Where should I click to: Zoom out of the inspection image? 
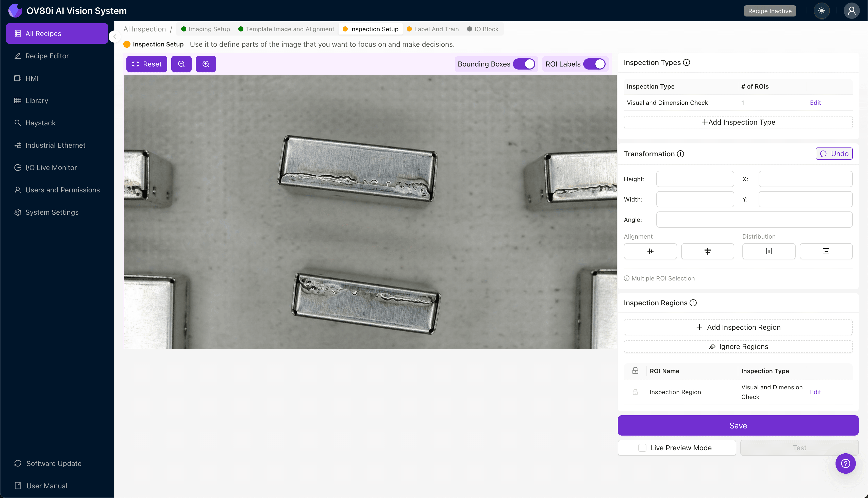point(181,64)
